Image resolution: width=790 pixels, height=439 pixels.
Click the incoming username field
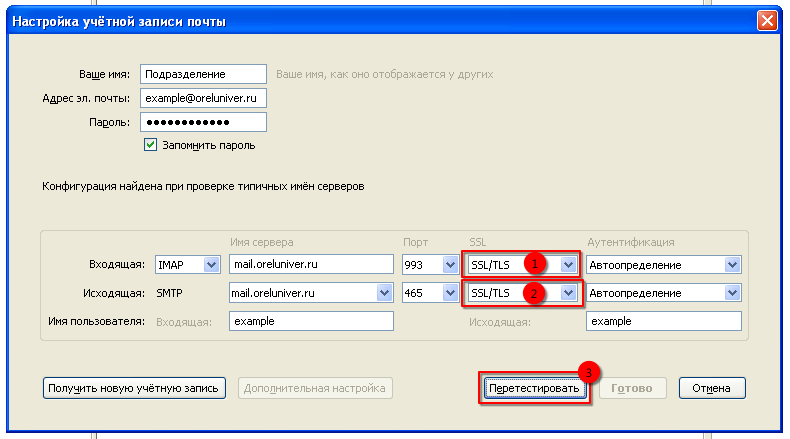pyautogui.click(x=309, y=321)
